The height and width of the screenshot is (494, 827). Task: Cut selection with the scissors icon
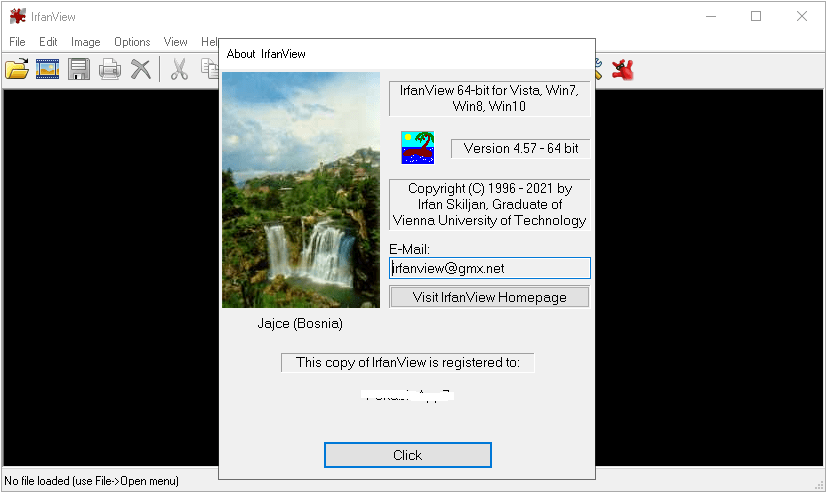[179, 69]
